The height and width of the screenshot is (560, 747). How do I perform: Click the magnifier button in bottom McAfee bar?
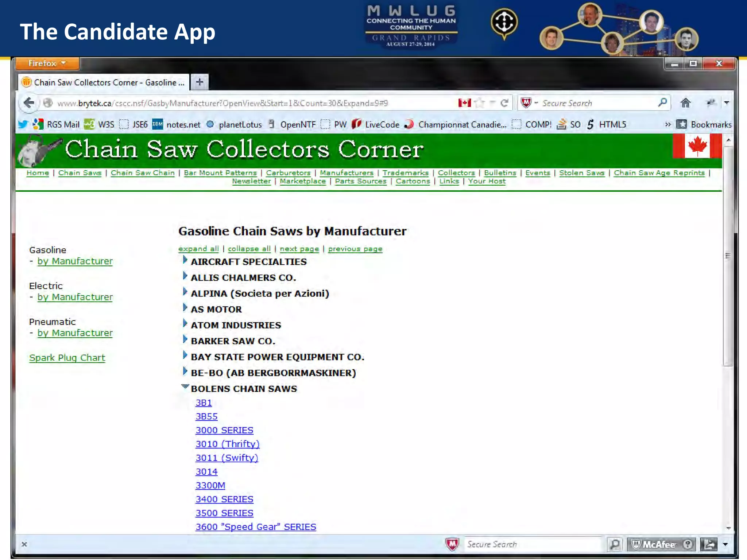coord(615,544)
